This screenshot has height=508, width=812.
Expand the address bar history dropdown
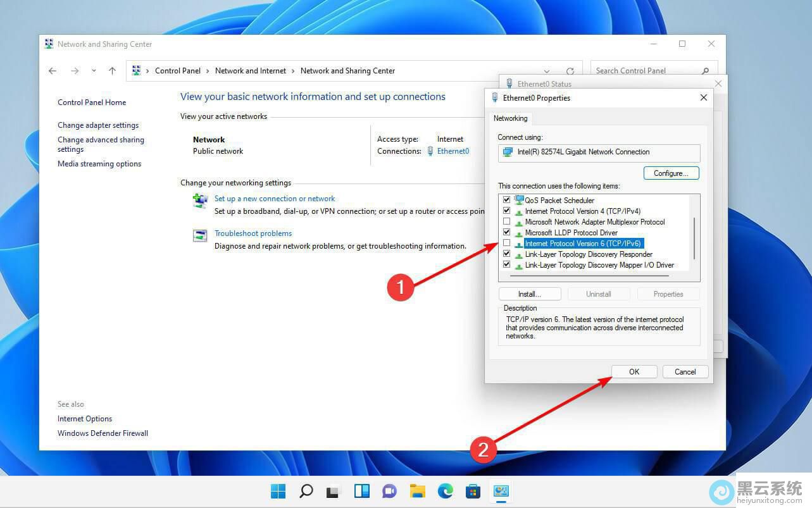tap(547, 71)
